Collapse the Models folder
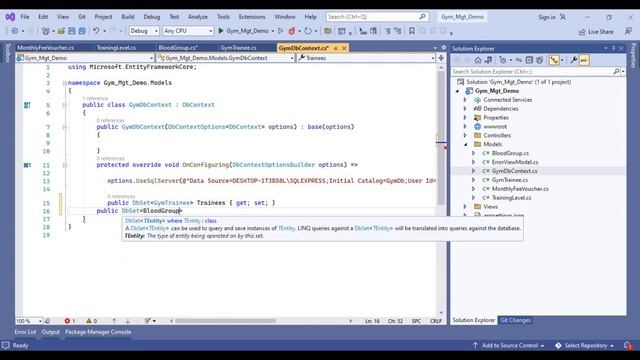Screen dimensions: 640x360 pyautogui.click(x=465, y=144)
